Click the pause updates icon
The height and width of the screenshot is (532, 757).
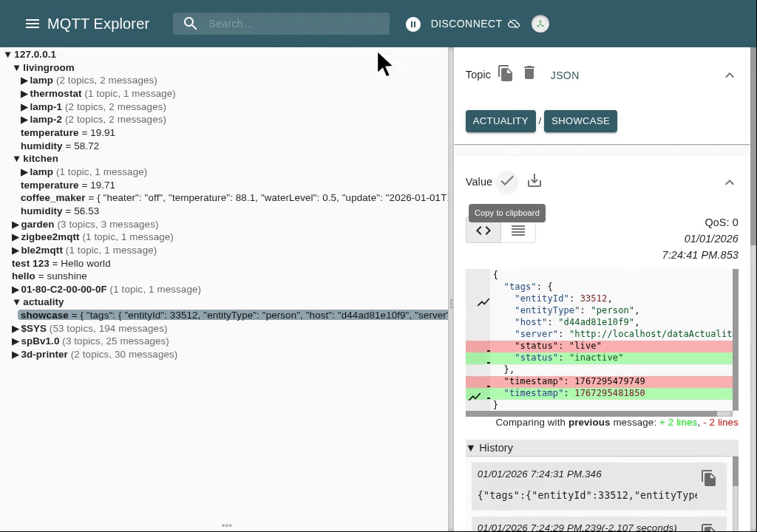413,24
